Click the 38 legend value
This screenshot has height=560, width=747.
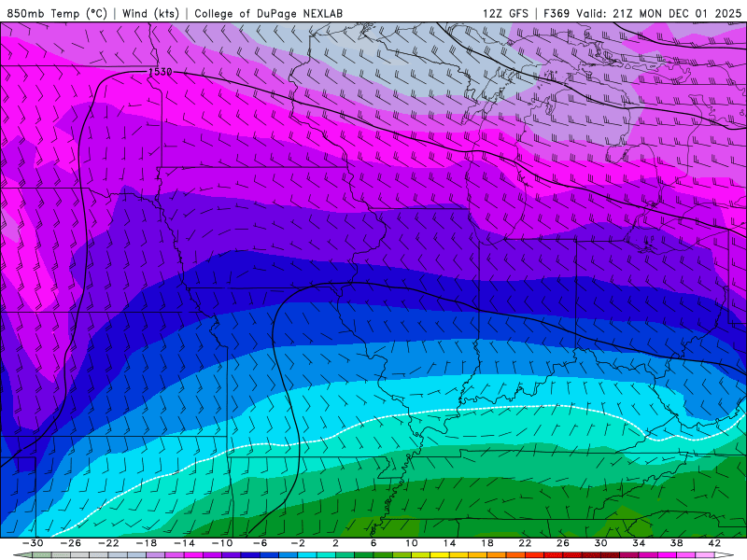[676, 543]
